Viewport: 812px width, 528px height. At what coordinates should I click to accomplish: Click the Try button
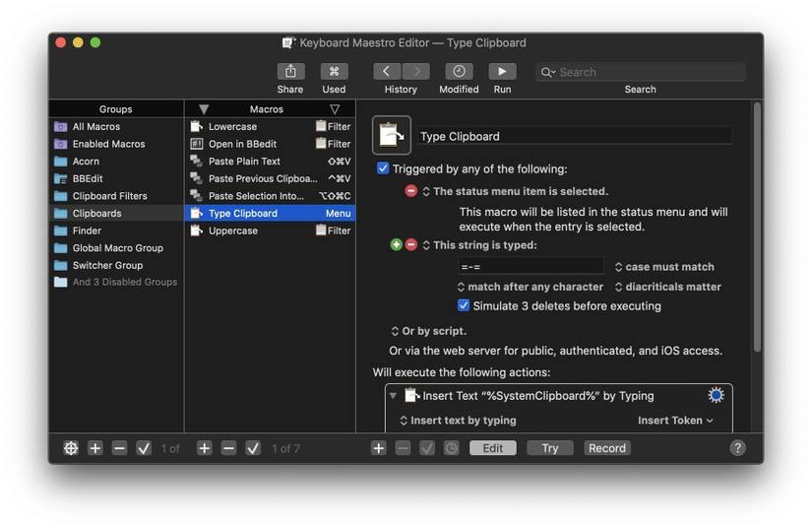coord(550,448)
